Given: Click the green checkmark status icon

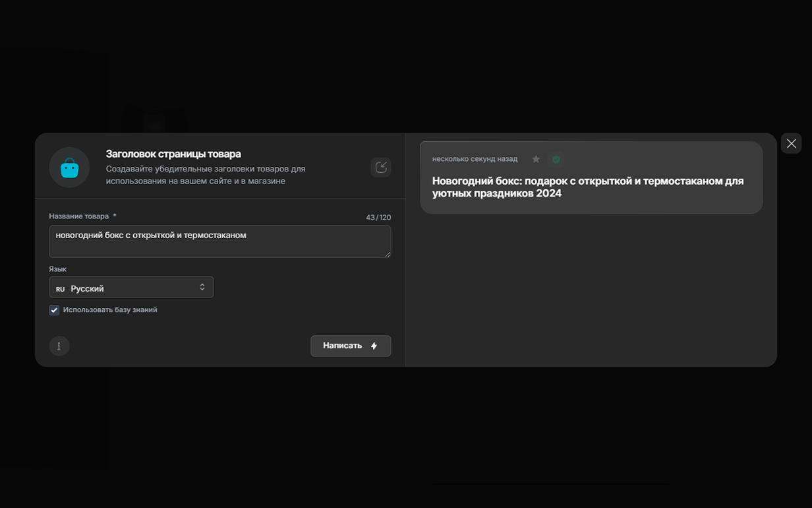Looking at the screenshot, I should (556, 159).
